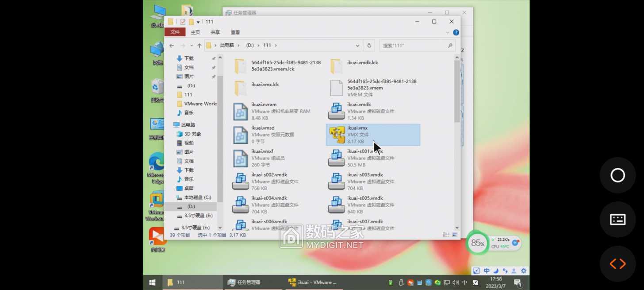Expand the 此电脑 breadcrumb chevron
Image resolution: width=644 pixels, height=290 pixels.
(238, 45)
